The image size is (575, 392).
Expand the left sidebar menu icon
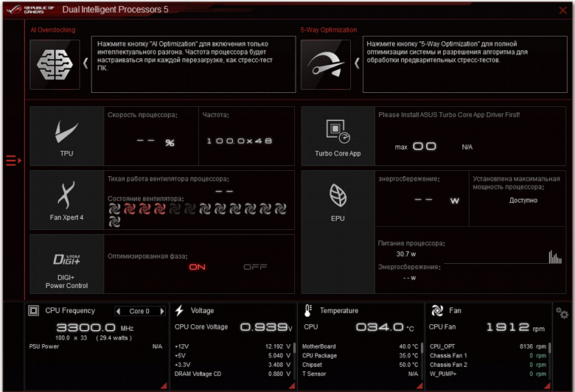13,161
